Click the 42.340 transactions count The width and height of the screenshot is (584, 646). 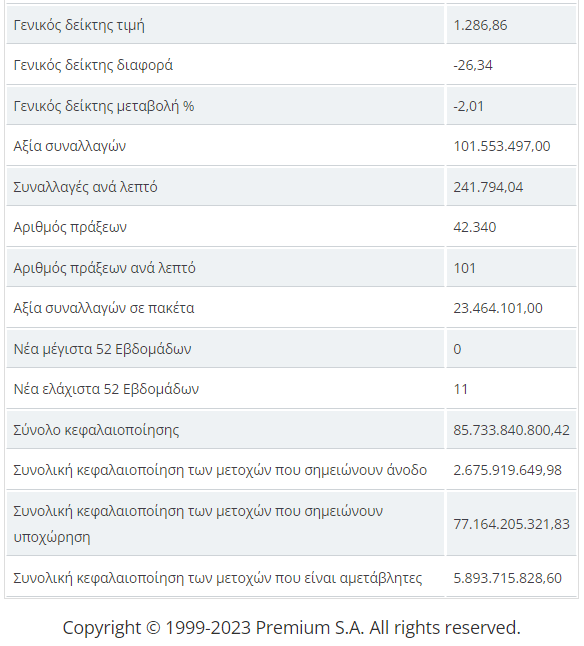click(474, 227)
